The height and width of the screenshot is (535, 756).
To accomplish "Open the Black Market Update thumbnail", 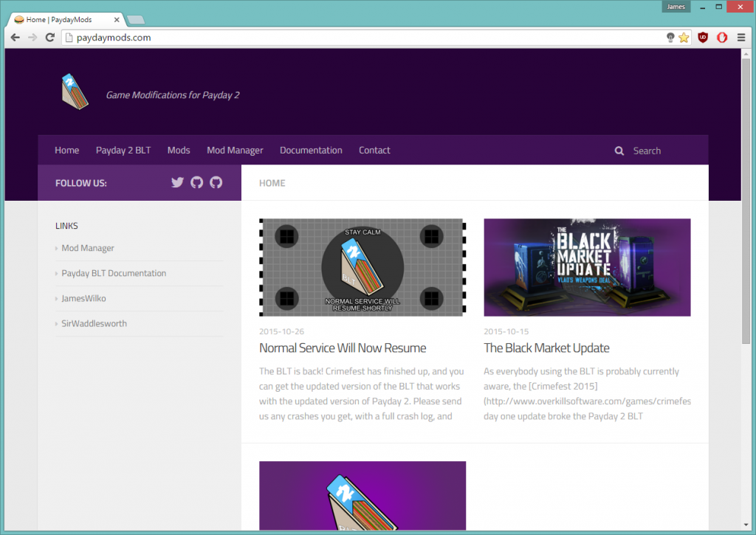I will pos(587,267).
